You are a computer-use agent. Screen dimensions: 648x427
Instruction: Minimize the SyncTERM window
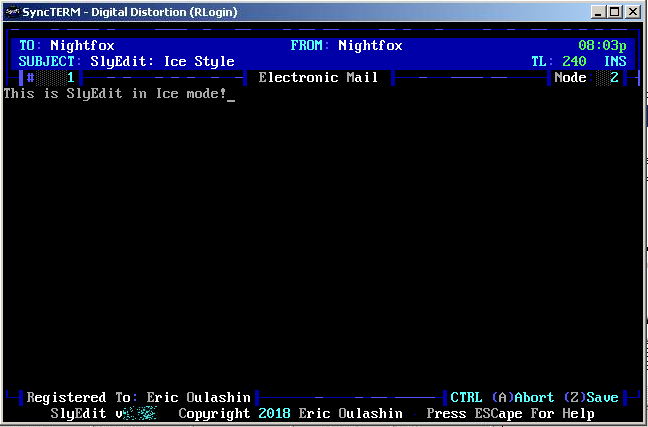click(x=599, y=11)
